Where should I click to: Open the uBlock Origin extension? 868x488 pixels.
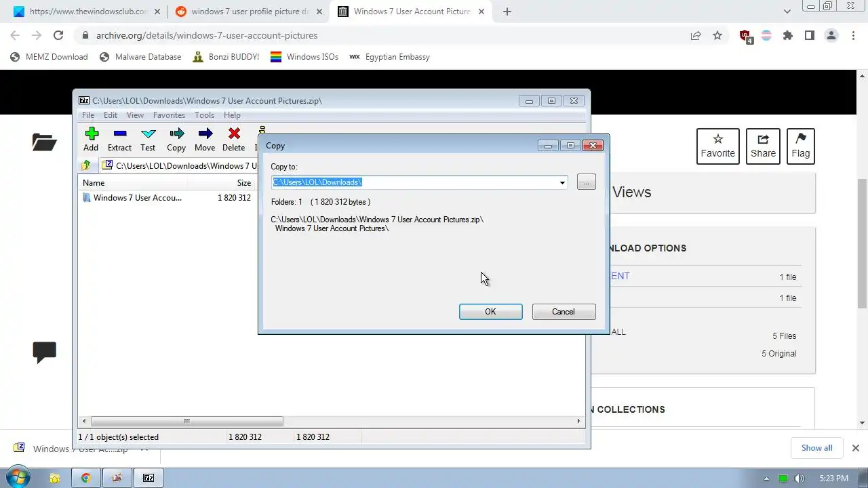745,36
